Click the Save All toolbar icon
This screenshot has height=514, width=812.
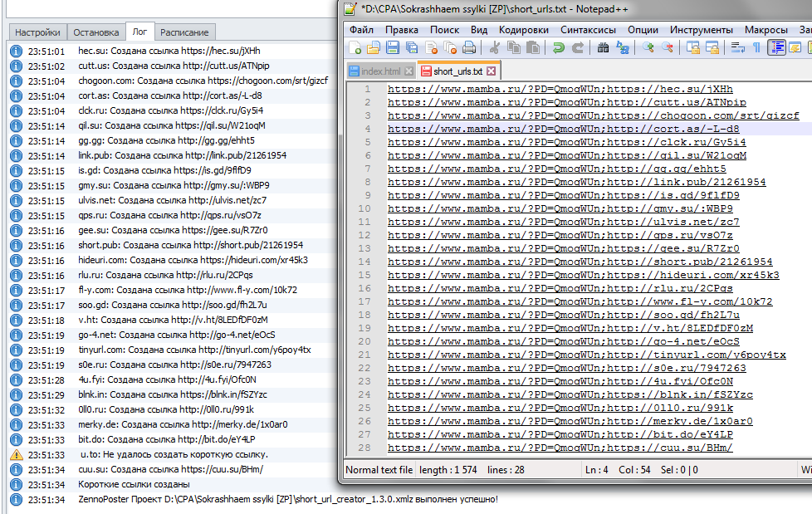pyautogui.click(x=412, y=47)
